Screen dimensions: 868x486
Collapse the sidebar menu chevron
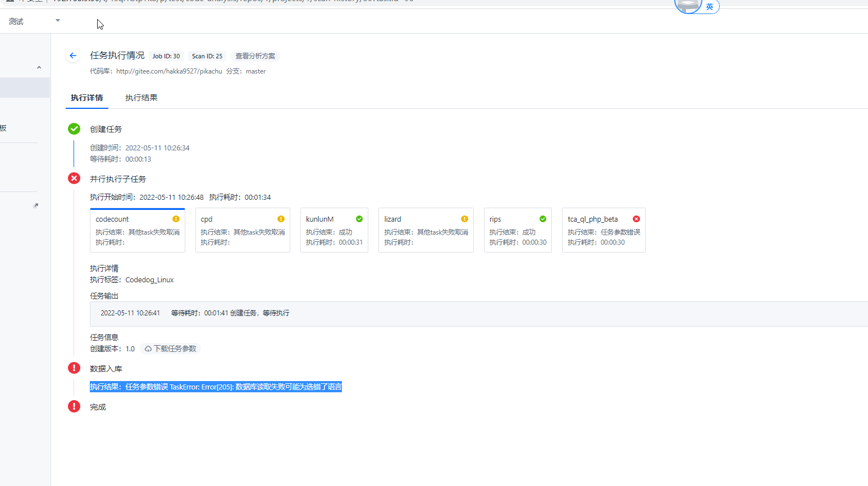[x=39, y=67]
